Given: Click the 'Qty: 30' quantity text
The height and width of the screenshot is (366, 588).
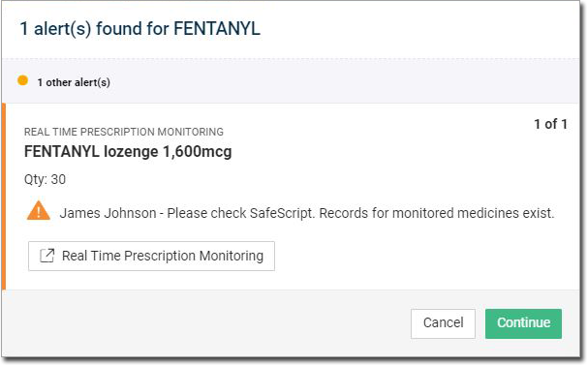Looking at the screenshot, I should pyautogui.click(x=45, y=179).
